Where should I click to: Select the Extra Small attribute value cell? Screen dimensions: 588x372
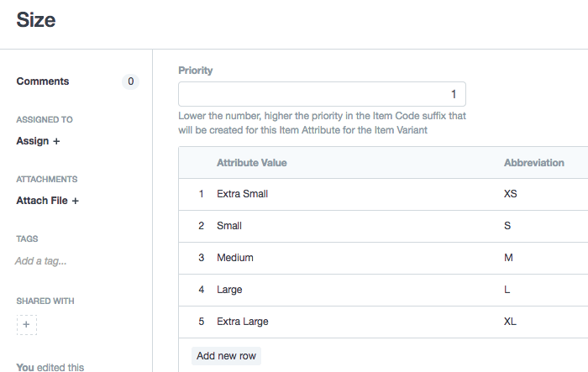click(242, 194)
